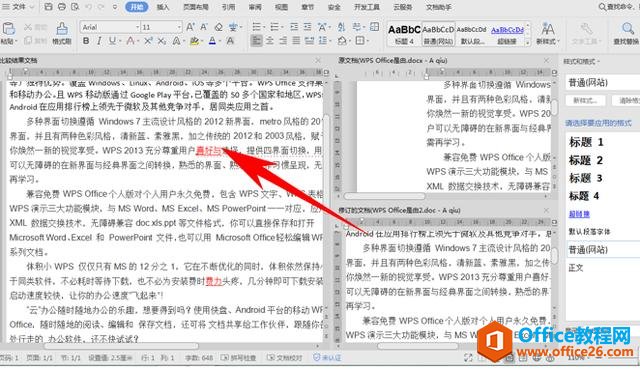Click the Character shading A icon
This screenshot has width=640, height=369.
pyautogui.click(x=230, y=41)
